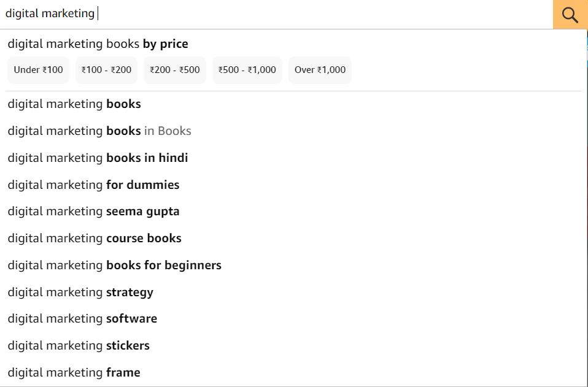This screenshot has height=387, width=588.
Task: Select digital marketing frame suggestion
Action: [74, 373]
